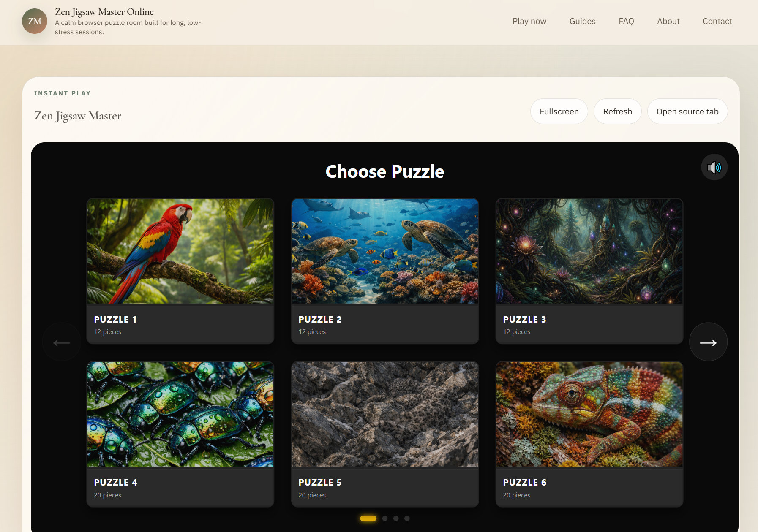
Task: Go to the next puzzle page arrow
Action: (x=708, y=342)
